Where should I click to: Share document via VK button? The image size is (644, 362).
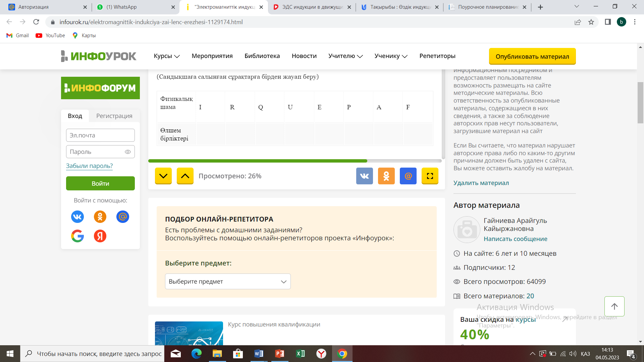coord(364,176)
